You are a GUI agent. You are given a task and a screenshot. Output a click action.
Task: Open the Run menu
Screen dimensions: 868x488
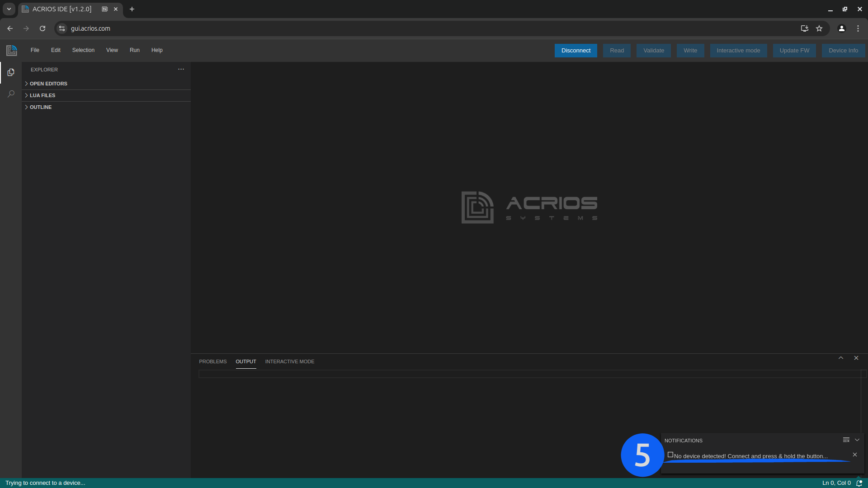(x=134, y=50)
